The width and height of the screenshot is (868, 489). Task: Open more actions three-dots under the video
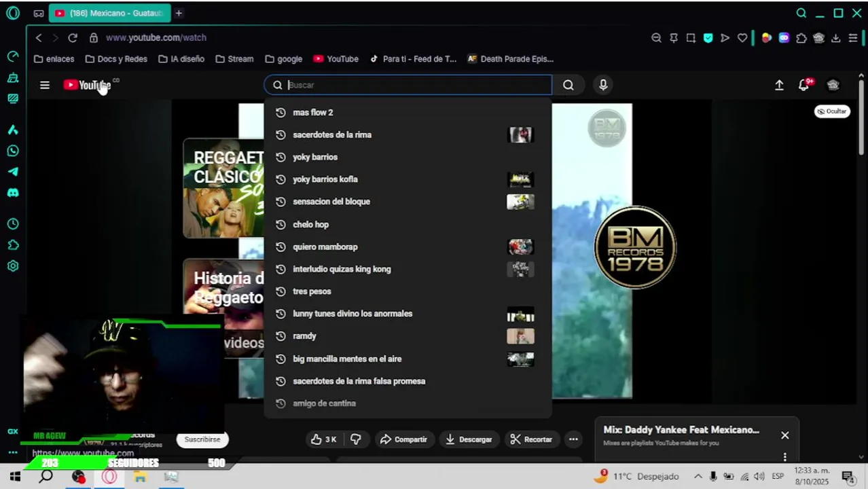[x=573, y=439]
